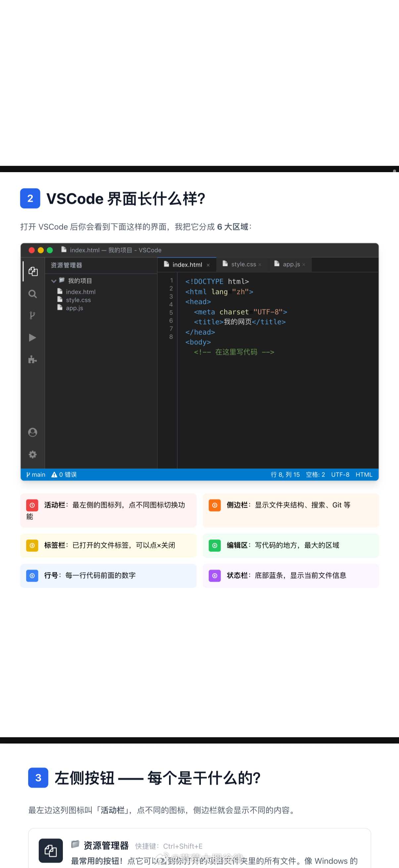
Task: Select style.css in the file tree
Action: [74, 300]
